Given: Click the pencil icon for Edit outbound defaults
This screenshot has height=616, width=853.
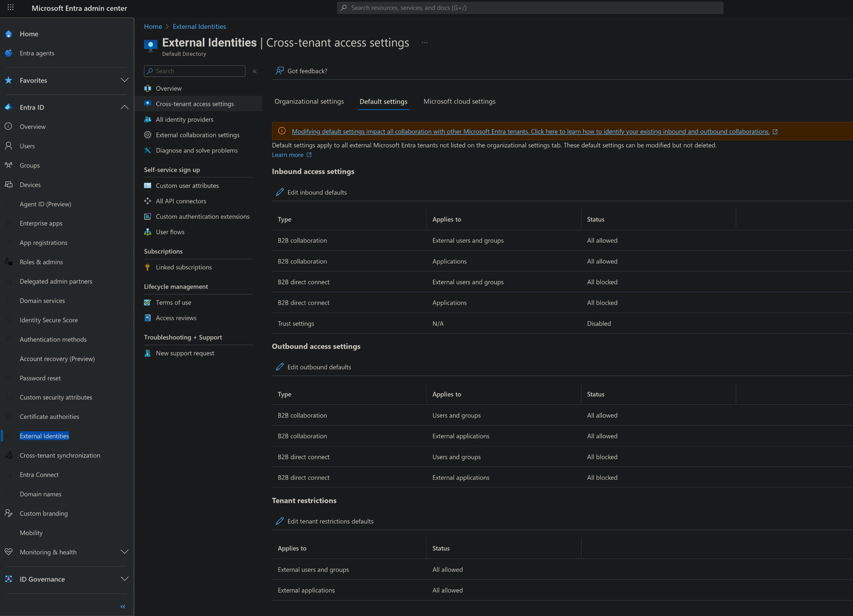Looking at the screenshot, I should [279, 367].
